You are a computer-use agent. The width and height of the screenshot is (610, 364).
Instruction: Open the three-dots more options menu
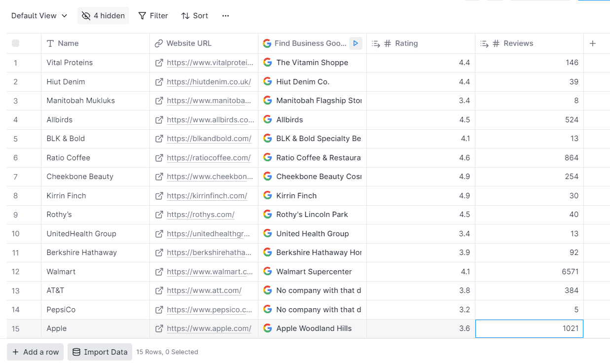click(225, 16)
